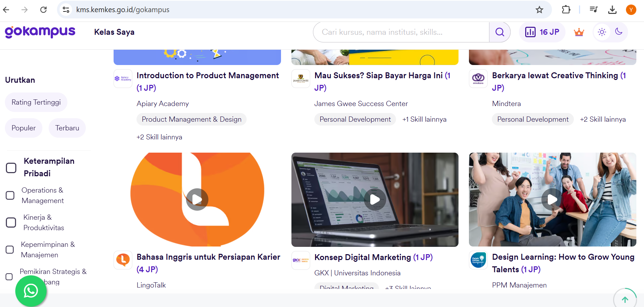The image size is (644, 307).
Task: Open the premium crown icon
Action: 579,32
